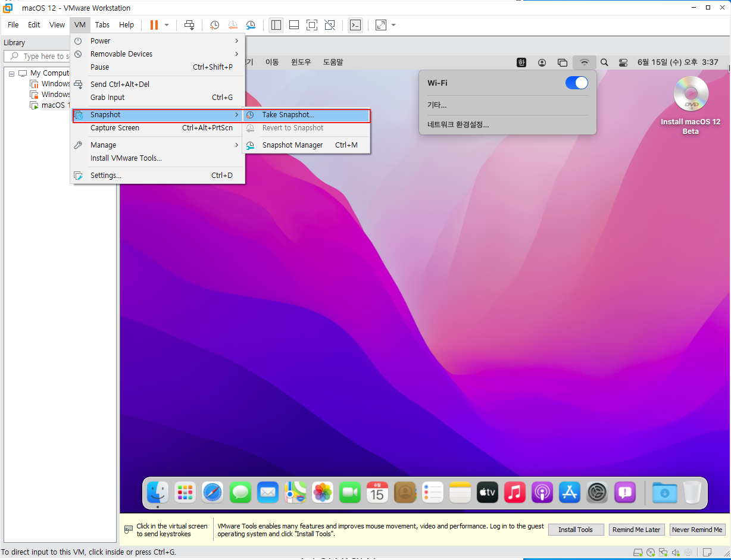The height and width of the screenshot is (560, 731).
Task: Open Launchpad from the Dock
Action: 185,492
